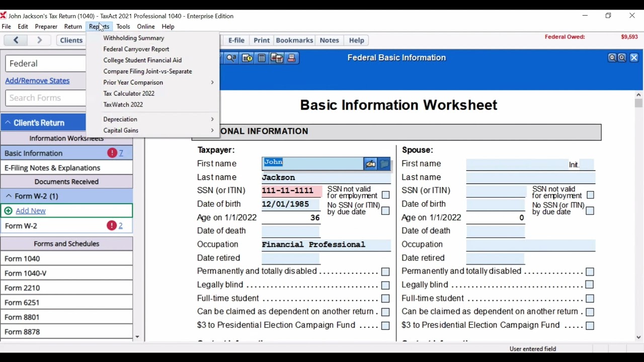Click the forms list scroll-down arrow
644x362 pixels.
coord(137,337)
